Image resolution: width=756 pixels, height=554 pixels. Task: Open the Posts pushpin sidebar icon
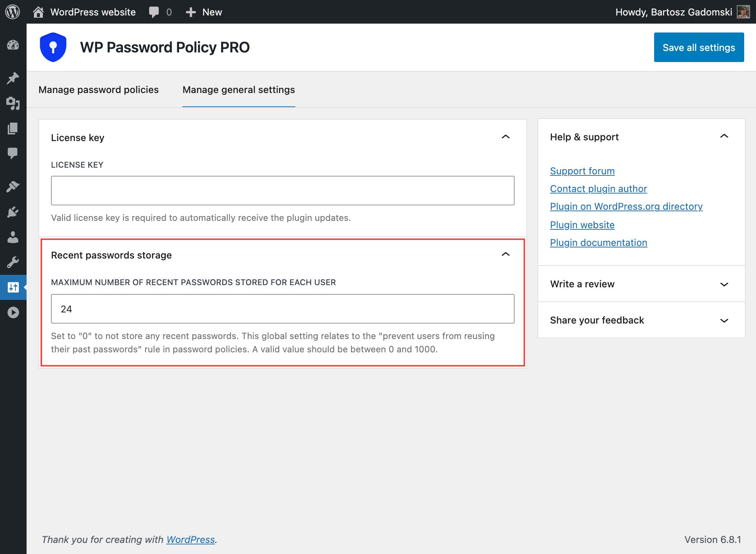click(x=13, y=78)
